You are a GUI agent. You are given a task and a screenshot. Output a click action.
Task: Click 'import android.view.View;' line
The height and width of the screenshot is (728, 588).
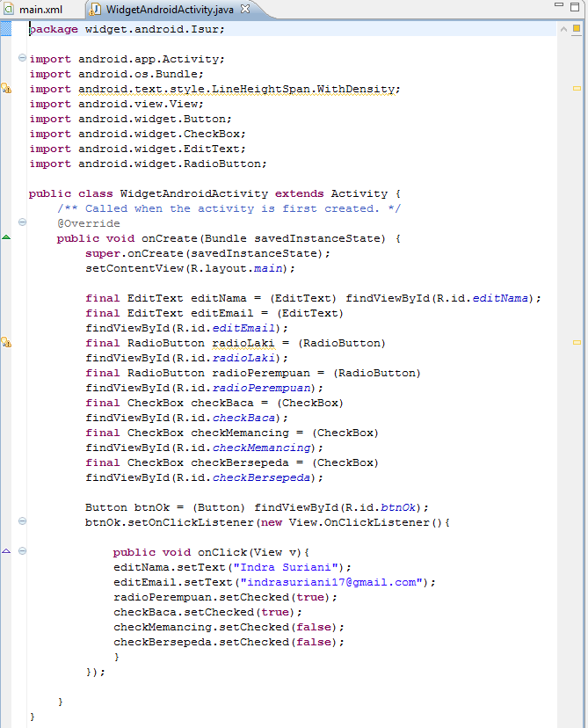(117, 104)
